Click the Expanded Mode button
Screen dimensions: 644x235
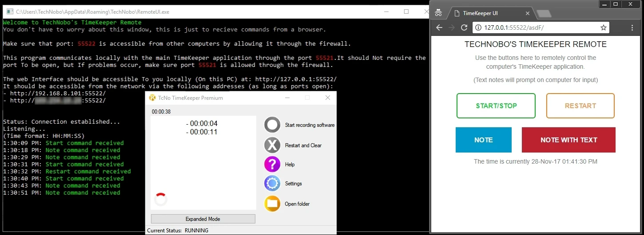203,219
